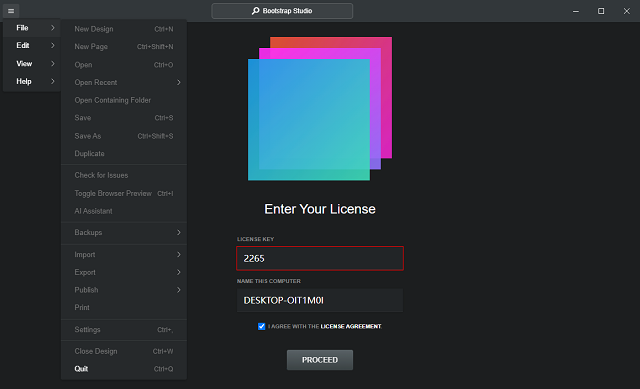Select the Print menu entry
The width and height of the screenshot is (640, 389).
pyautogui.click(x=124, y=307)
